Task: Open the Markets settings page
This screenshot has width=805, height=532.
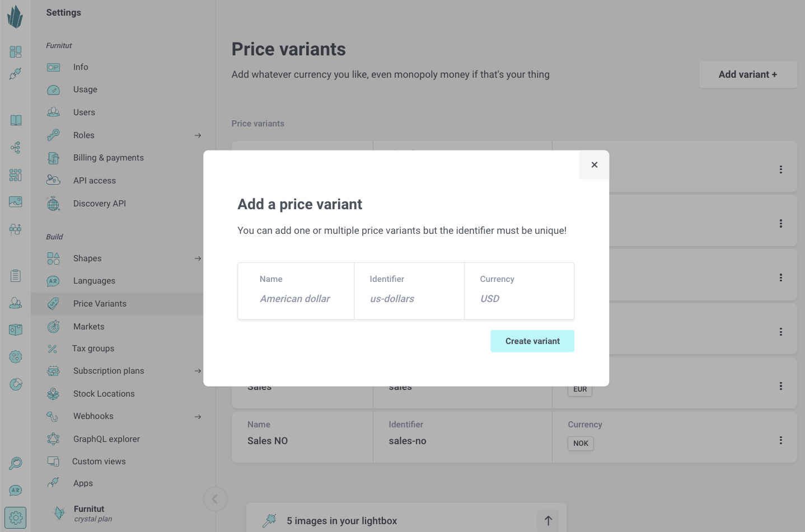Action: click(x=88, y=327)
